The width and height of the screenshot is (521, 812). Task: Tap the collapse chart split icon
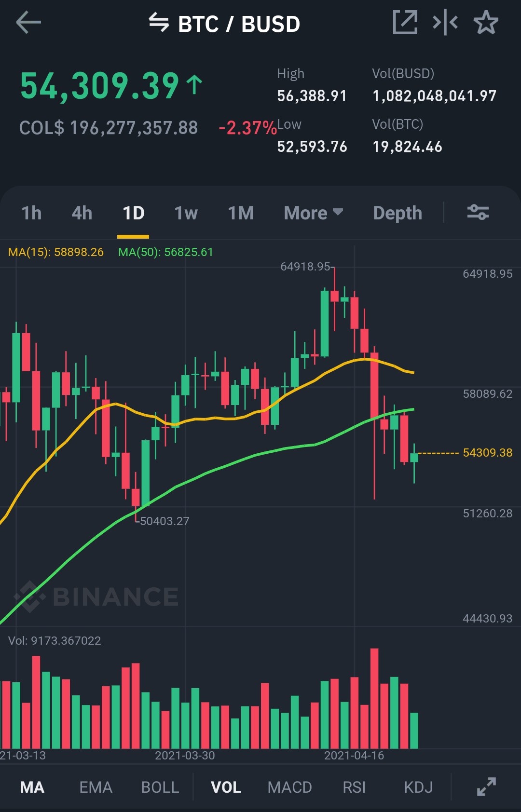tap(445, 22)
